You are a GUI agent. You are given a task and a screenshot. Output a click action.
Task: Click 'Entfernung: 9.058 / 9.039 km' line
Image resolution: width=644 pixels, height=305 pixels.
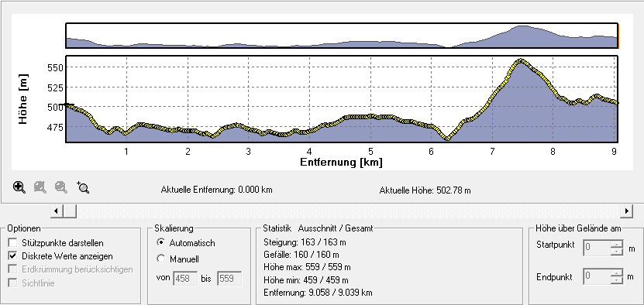pyautogui.click(x=318, y=293)
